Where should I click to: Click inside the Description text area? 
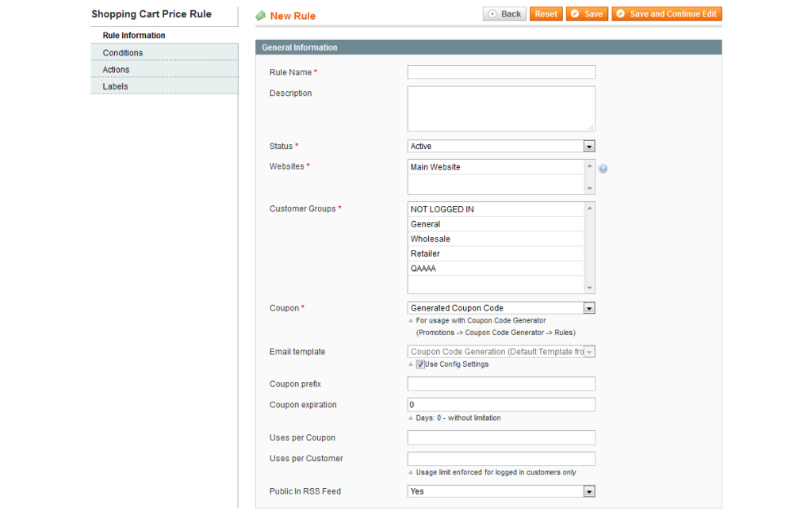[x=501, y=109]
